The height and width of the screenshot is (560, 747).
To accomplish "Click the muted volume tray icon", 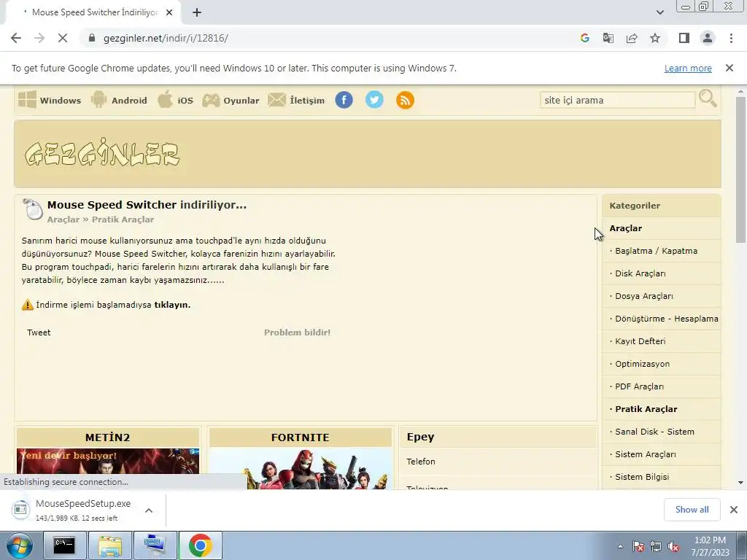I will point(673,546).
